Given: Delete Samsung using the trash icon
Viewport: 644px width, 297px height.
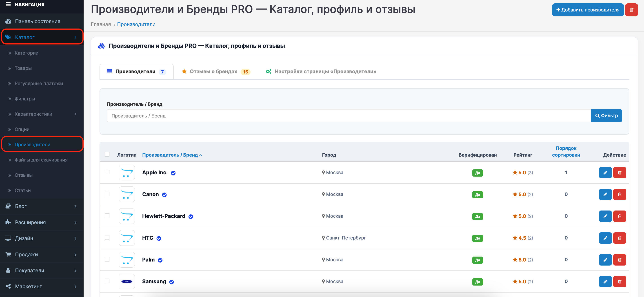Looking at the screenshot, I should click(x=620, y=281).
